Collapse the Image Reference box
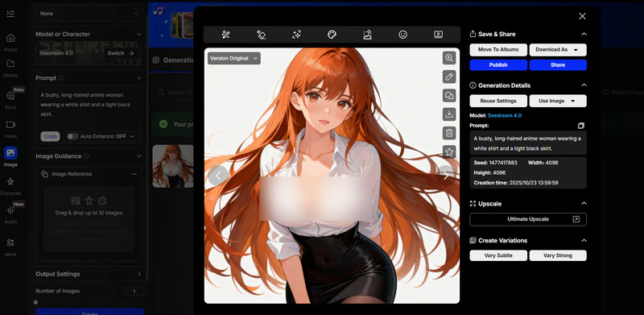This screenshot has height=315, width=644. (x=134, y=174)
